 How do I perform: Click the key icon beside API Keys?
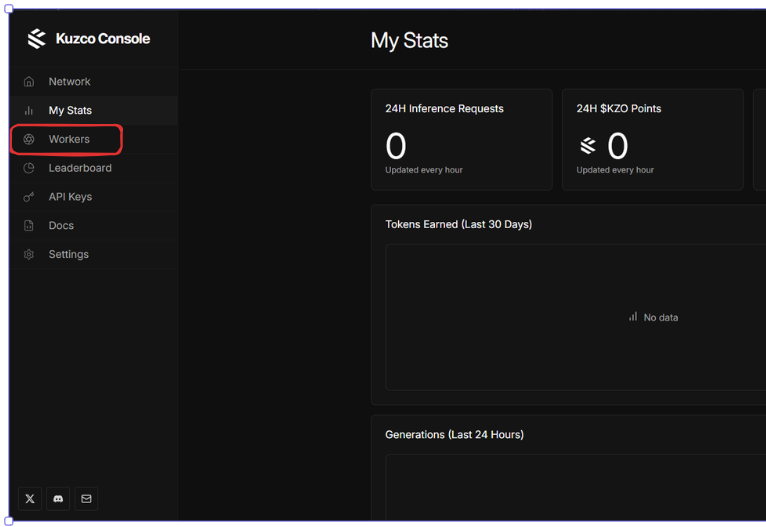click(29, 197)
